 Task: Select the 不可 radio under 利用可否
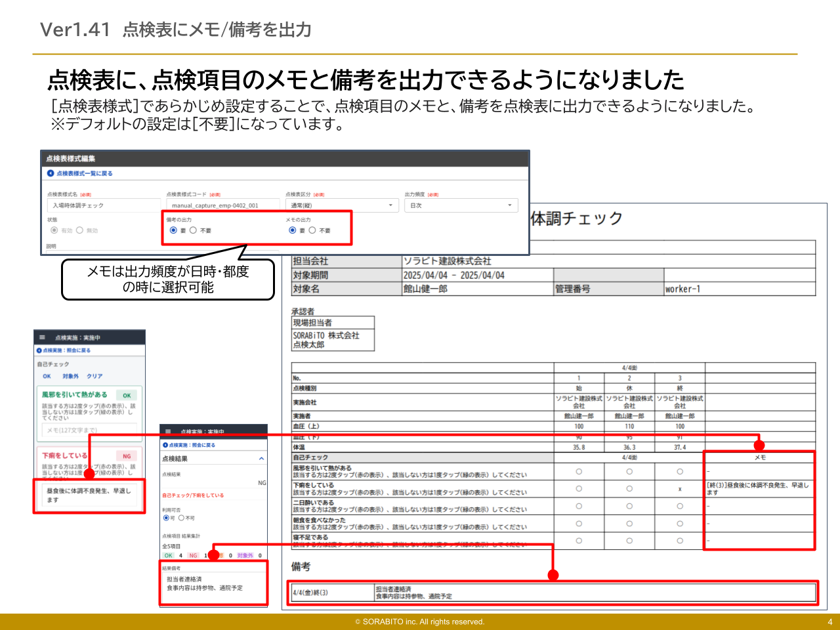[x=181, y=518]
